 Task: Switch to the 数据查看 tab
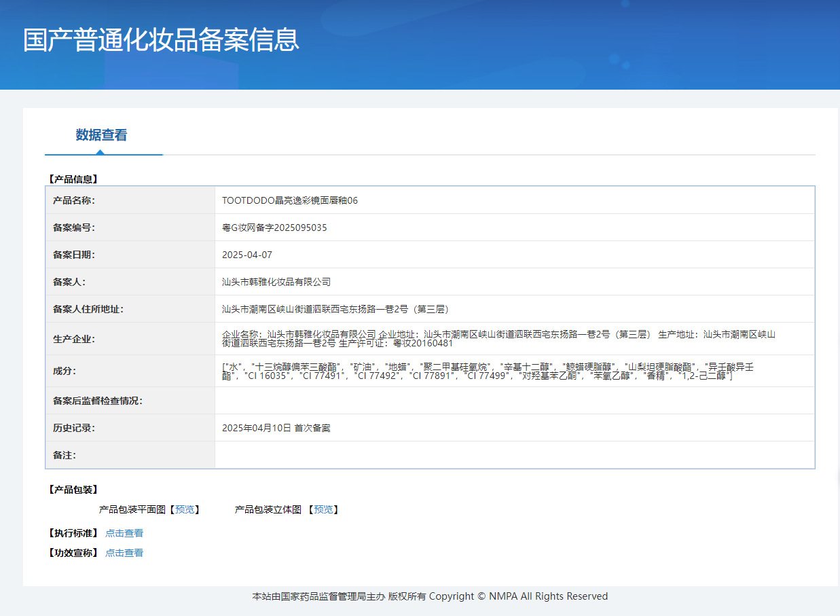tap(101, 135)
